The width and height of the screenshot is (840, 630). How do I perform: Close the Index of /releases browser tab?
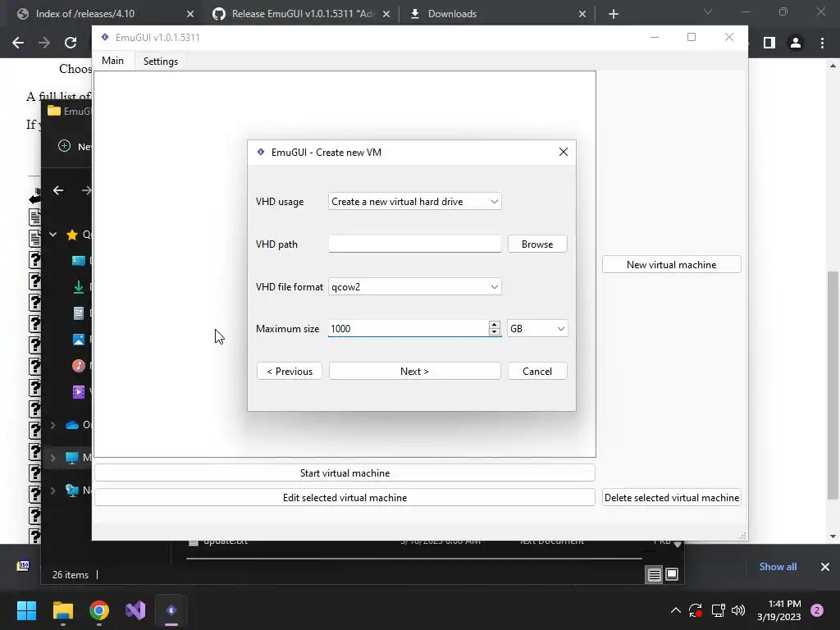click(x=189, y=14)
